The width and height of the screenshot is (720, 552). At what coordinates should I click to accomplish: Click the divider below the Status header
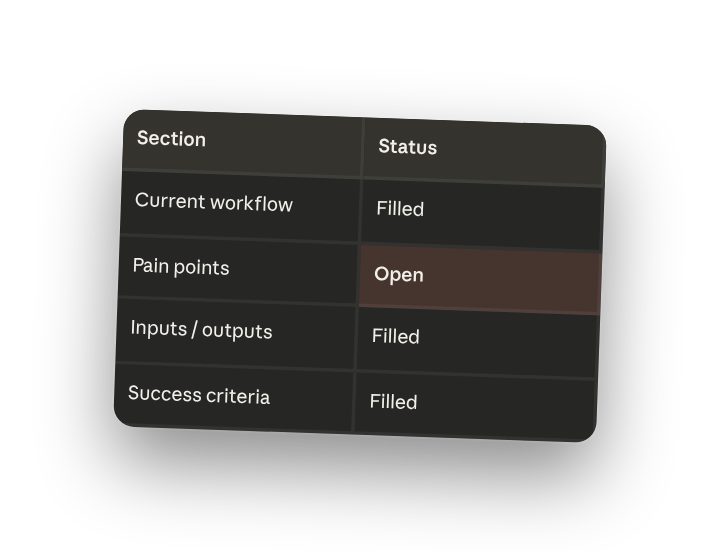point(482,183)
